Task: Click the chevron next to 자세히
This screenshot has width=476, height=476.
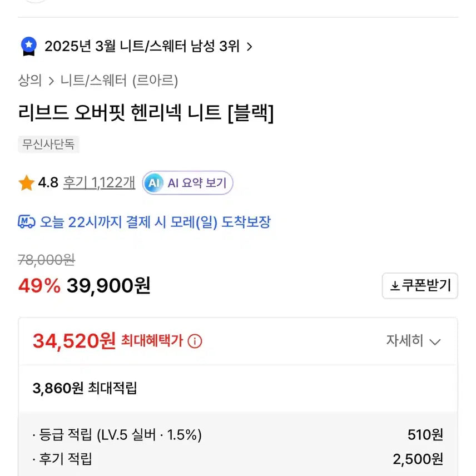Action: [x=435, y=341]
